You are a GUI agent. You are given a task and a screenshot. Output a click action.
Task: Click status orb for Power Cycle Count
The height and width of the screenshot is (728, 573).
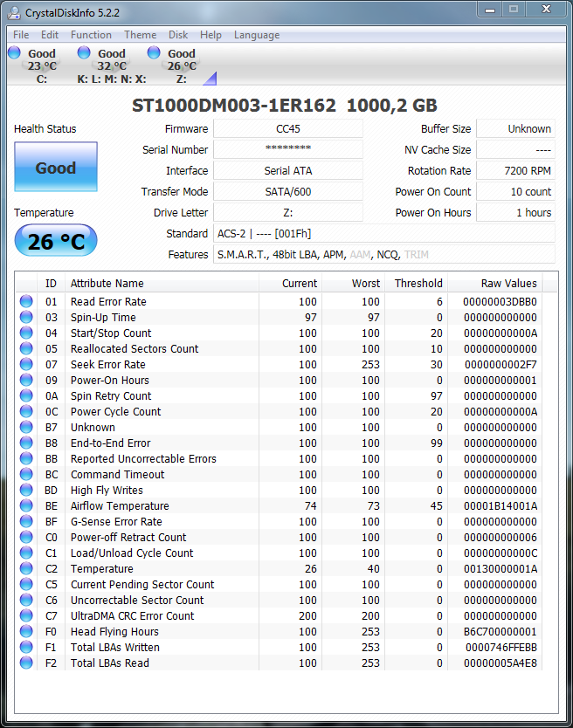click(x=26, y=411)
